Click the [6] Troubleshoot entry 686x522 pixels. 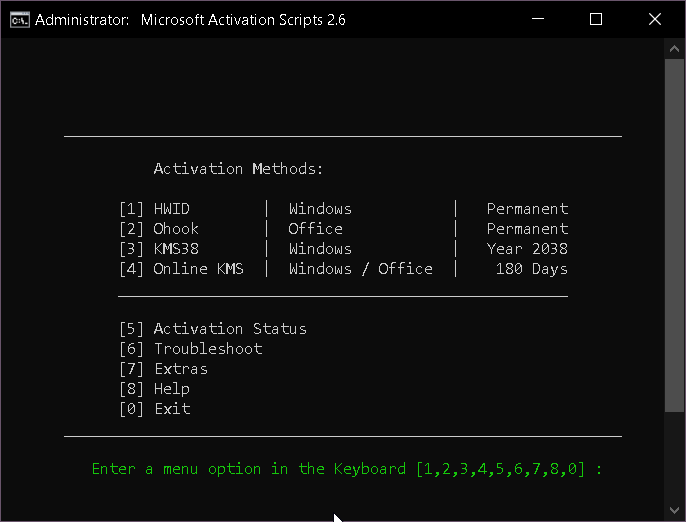(x=191, y=349)
